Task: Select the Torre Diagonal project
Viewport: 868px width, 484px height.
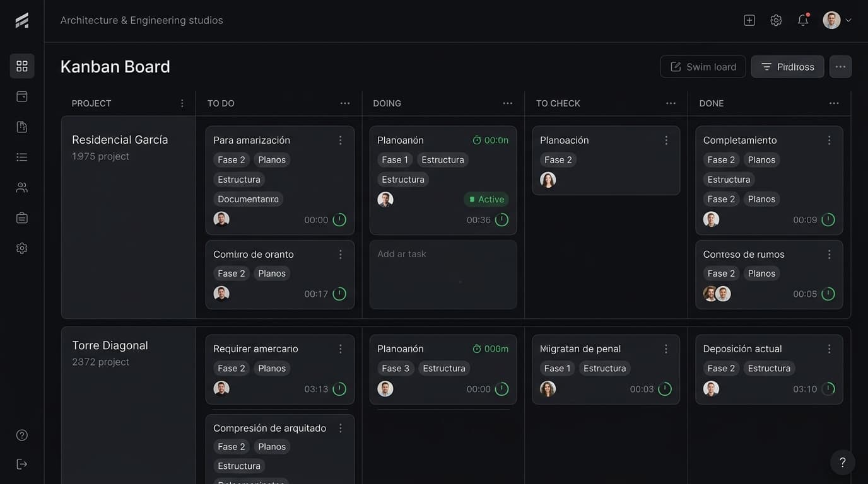Action: tap(110, 345)
